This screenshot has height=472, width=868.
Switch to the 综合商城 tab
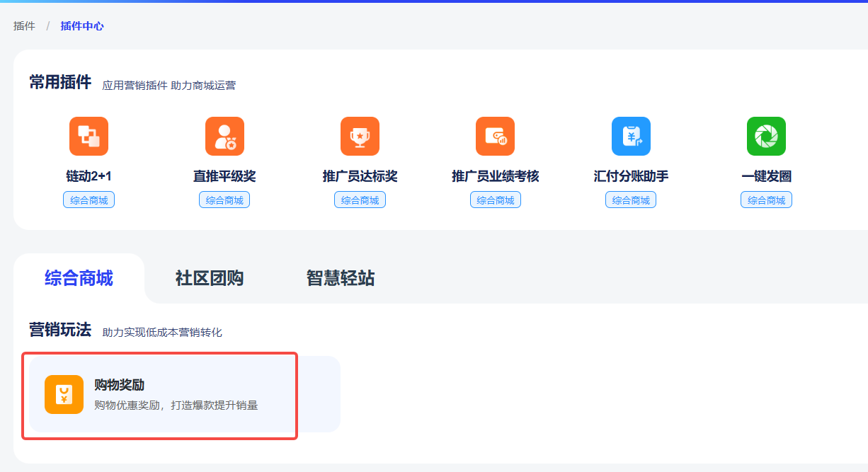[79, 278]
